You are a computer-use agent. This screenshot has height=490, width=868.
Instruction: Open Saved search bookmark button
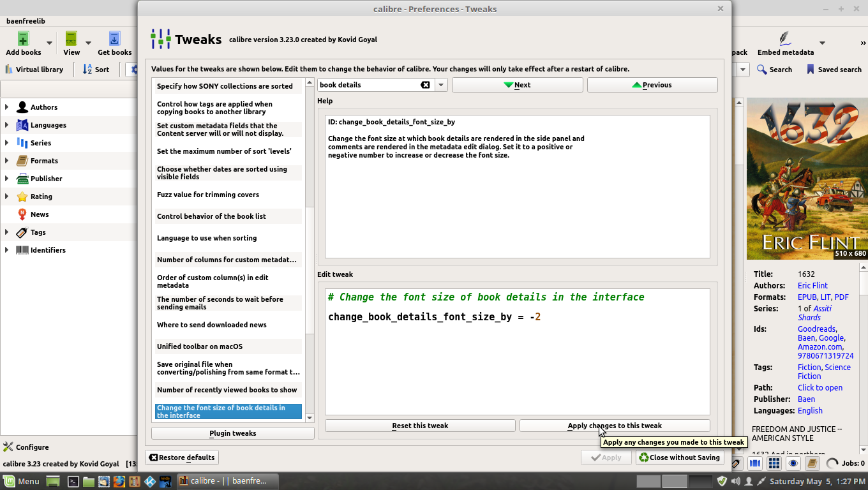834,70
